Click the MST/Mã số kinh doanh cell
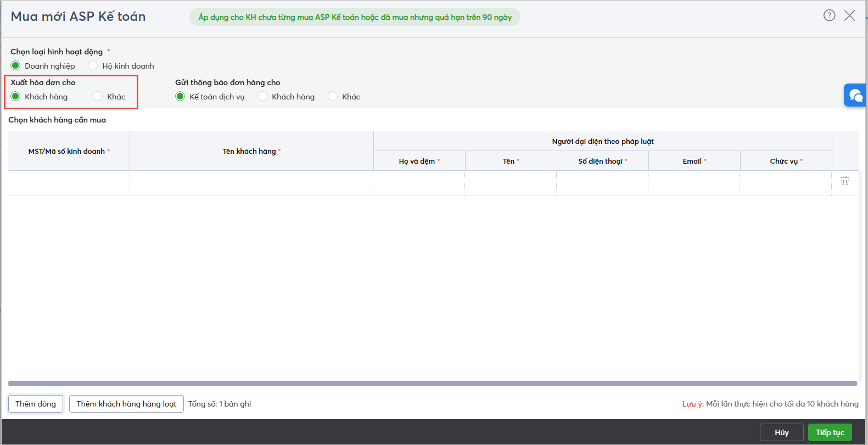The height and width of the screenshot is (445, 868). 69,183
